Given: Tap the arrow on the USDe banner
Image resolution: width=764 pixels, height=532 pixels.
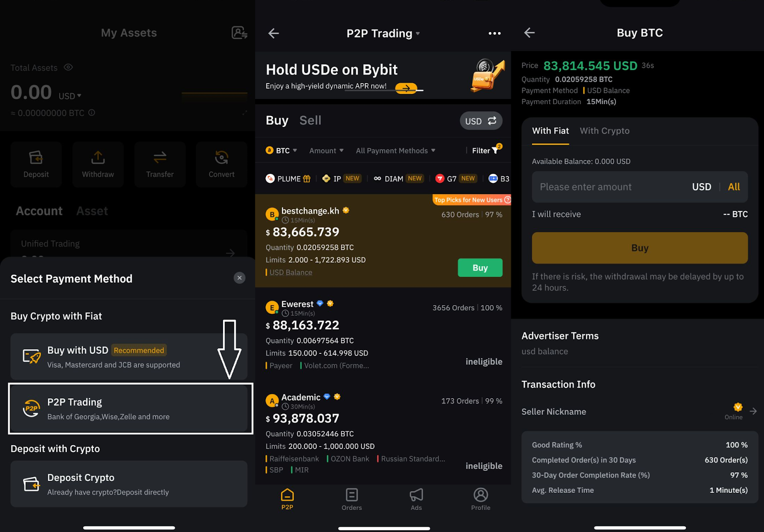Looking at the screenshot, I should [x=406, y=88].
